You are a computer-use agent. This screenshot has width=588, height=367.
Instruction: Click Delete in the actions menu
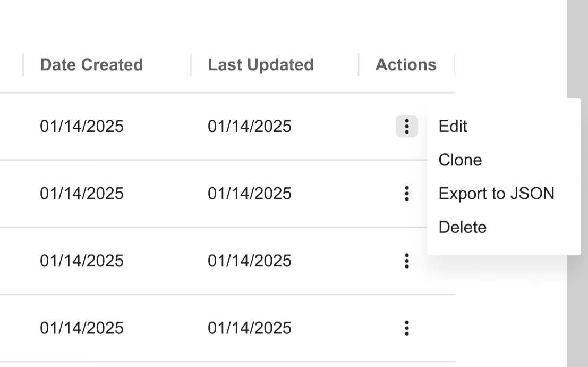point(462,227)
